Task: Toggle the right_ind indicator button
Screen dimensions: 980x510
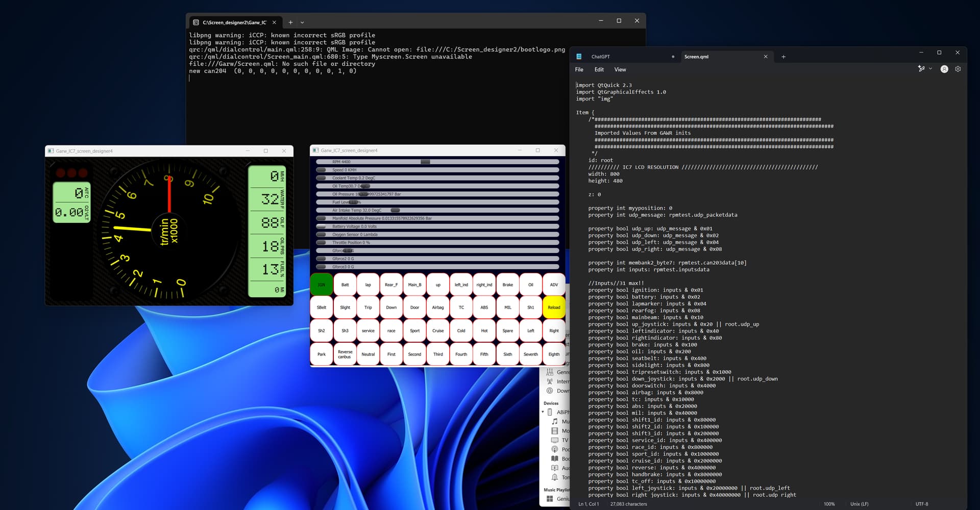Action: [484, 285]
